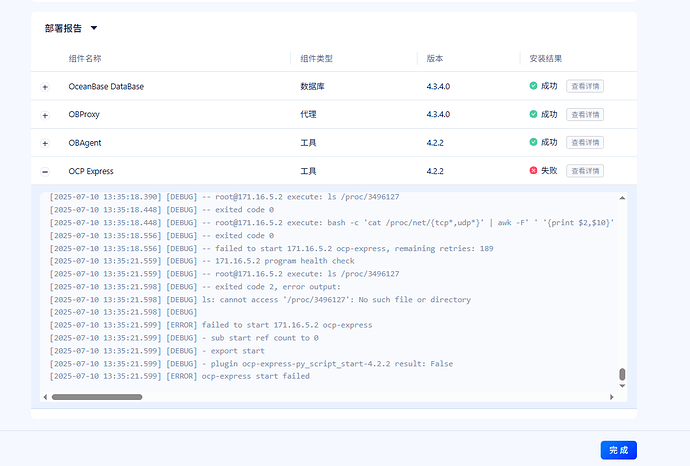View details for OceanBase DataBase

click(585, 86)
